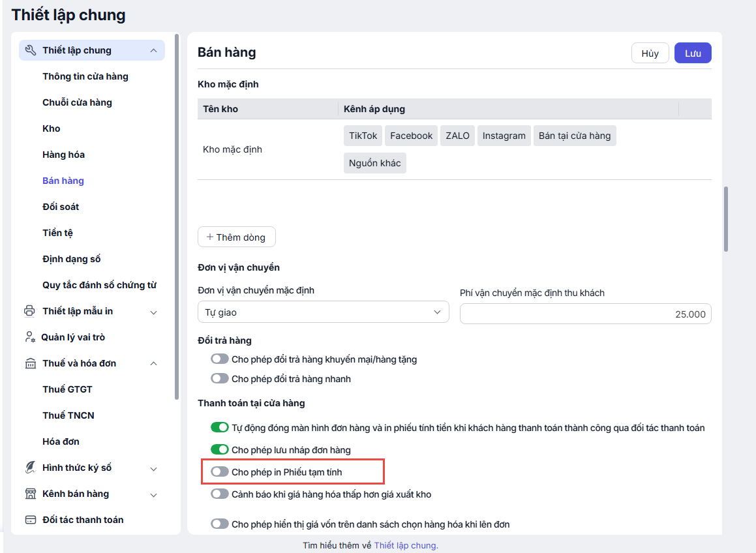
Task: Enable Cho phép in Phiếu tạm tính toggle
Action: click(220, 471)
